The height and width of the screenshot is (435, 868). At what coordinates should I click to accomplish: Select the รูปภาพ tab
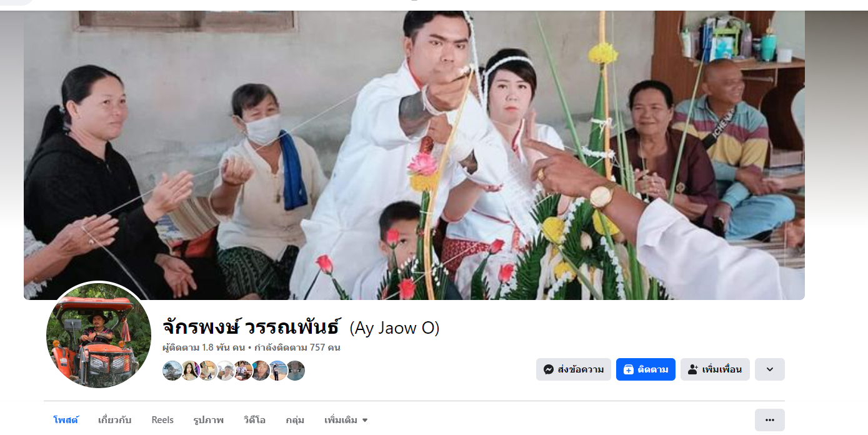[209, 420]
